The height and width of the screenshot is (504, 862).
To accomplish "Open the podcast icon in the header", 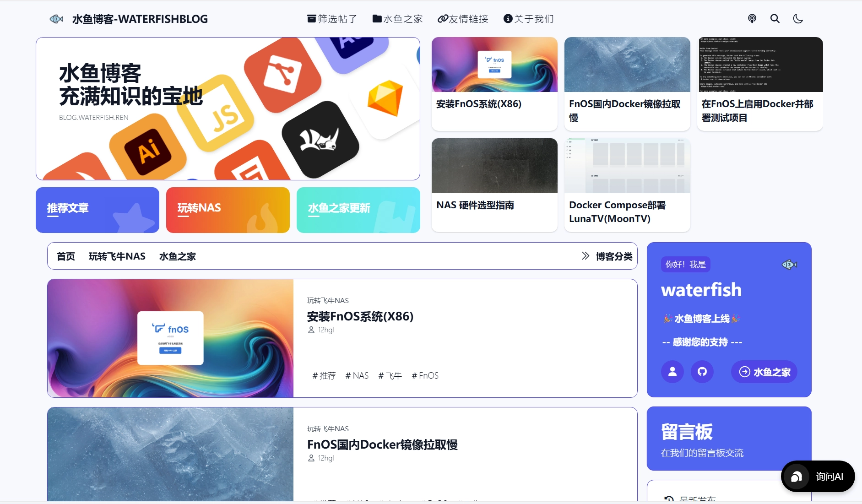I will click(752, 19).
